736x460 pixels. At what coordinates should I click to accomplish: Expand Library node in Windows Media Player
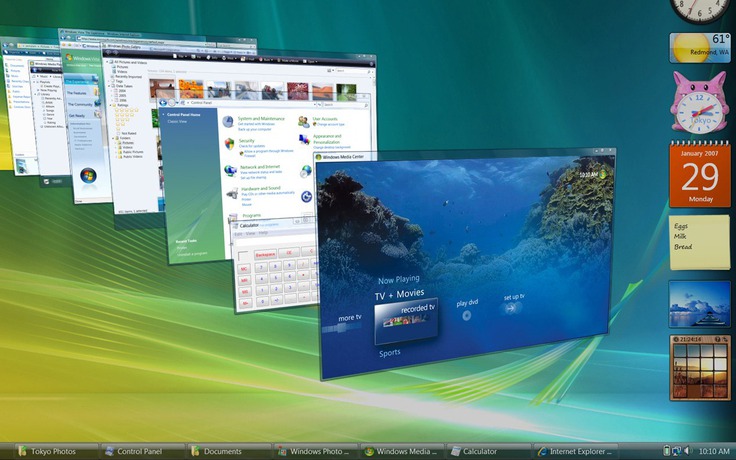point(36,94)
